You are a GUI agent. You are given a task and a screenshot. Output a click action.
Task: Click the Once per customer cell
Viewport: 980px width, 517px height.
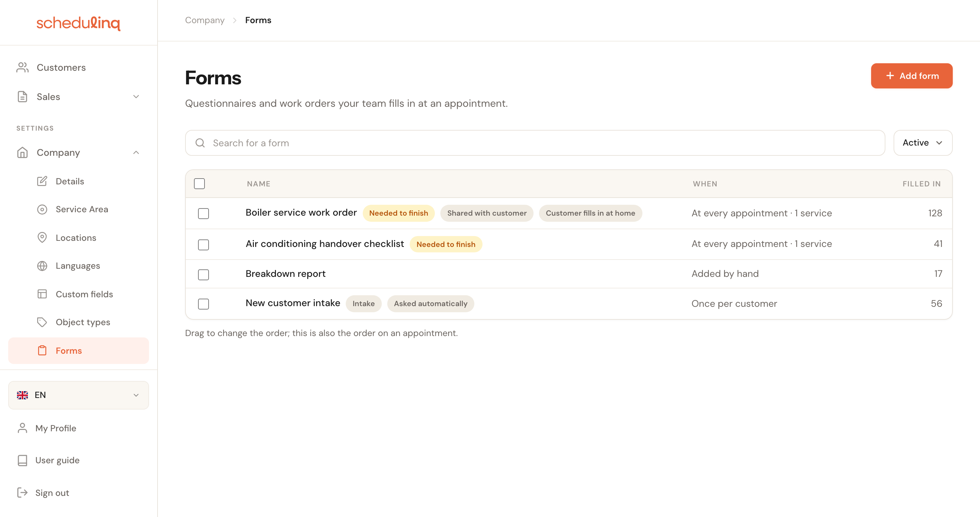tap(734, 304)
